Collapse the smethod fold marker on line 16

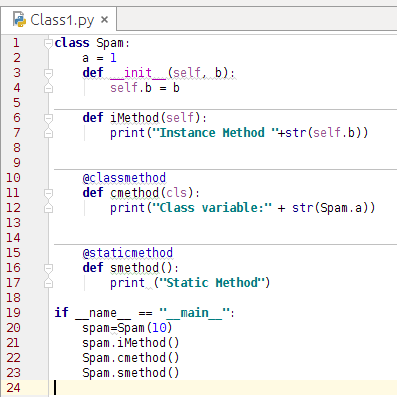pyautogui.click(x=48, y=268)
